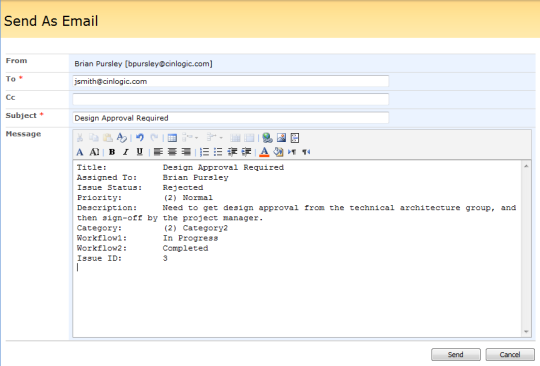Toggle underline formatting
Viewport: 540px width, 366px height.
coord(139,152)
